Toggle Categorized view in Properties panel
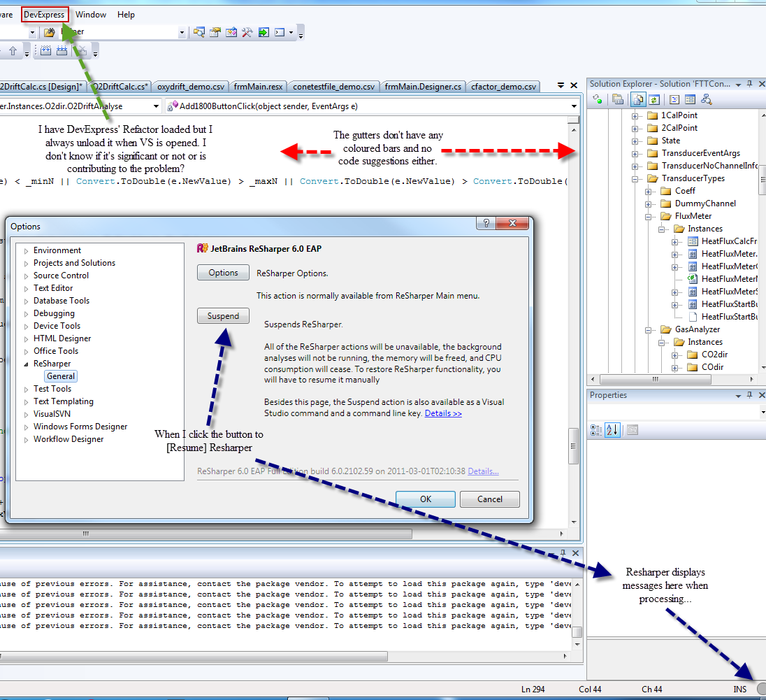 click(596, 430)
